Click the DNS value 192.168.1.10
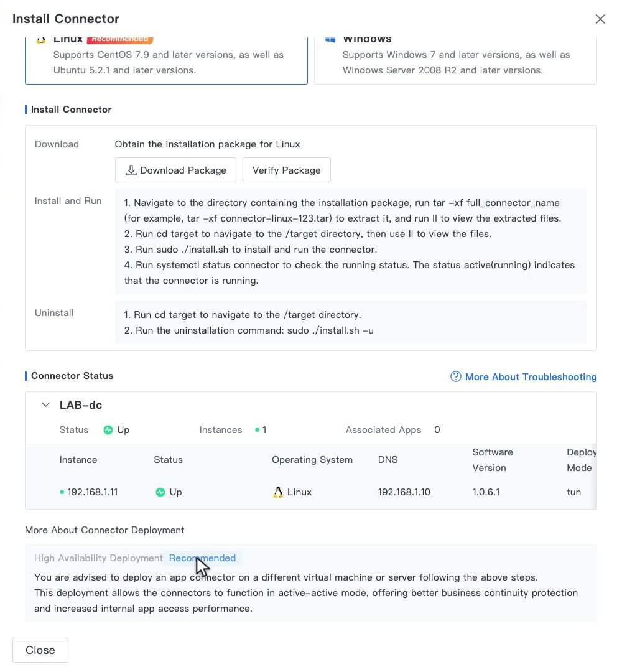This screenshot has height=672, width=622. point(404,492)
